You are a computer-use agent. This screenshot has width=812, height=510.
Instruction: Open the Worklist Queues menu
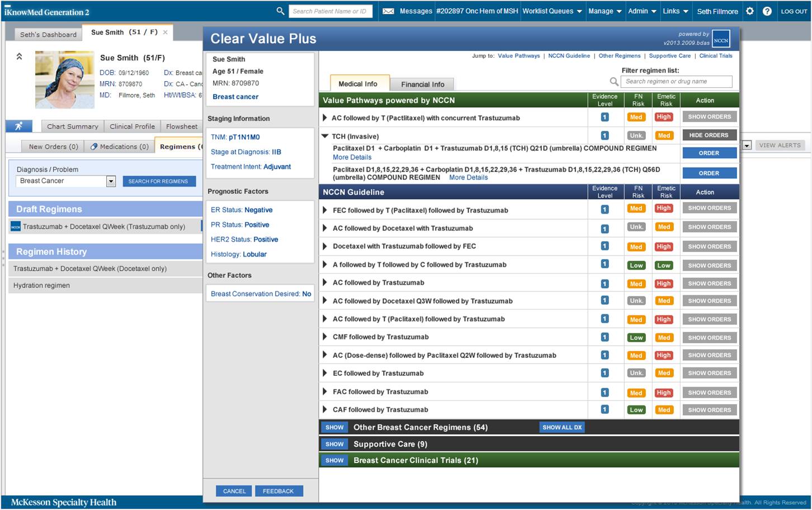click(x=552, y=11)
